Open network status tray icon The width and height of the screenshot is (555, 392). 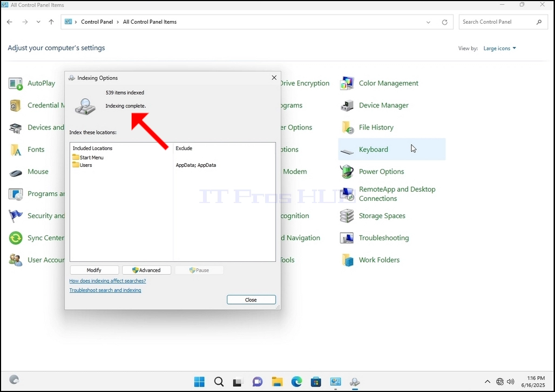500,382
